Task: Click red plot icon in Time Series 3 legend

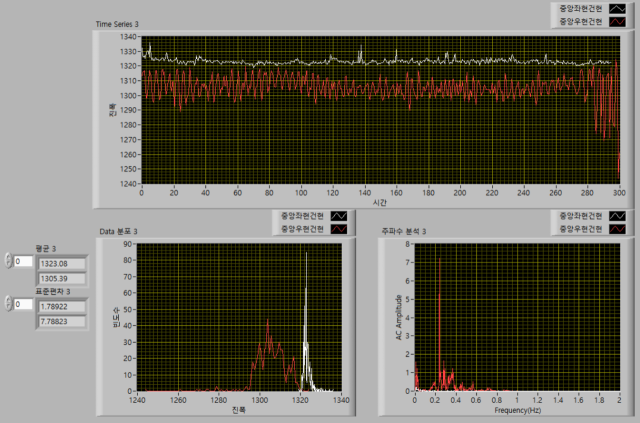Action: (619, 20)
